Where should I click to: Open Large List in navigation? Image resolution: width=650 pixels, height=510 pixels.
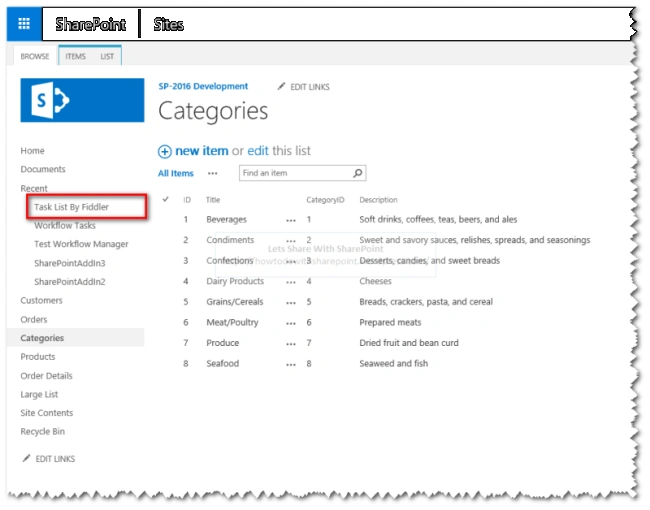[x=39, y=395]
